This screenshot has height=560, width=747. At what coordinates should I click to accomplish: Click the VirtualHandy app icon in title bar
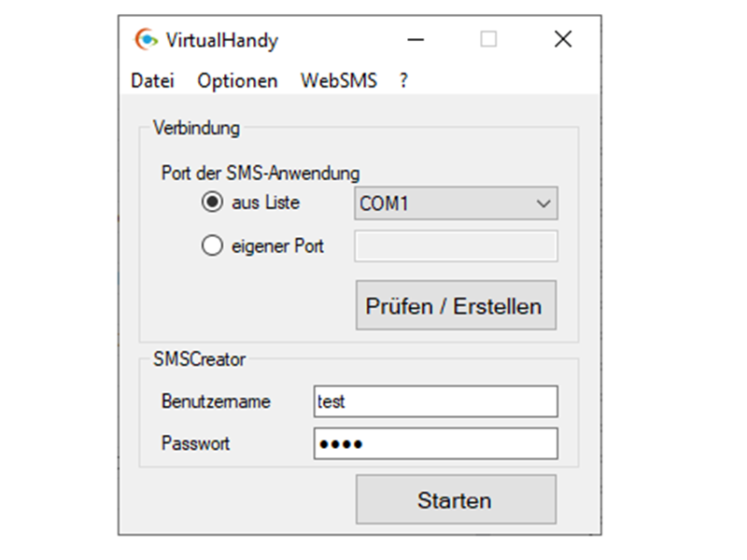tap(147, 39)
